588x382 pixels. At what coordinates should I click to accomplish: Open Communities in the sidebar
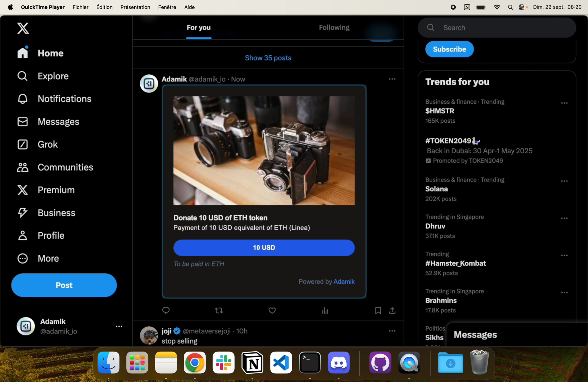coord(55,167)
